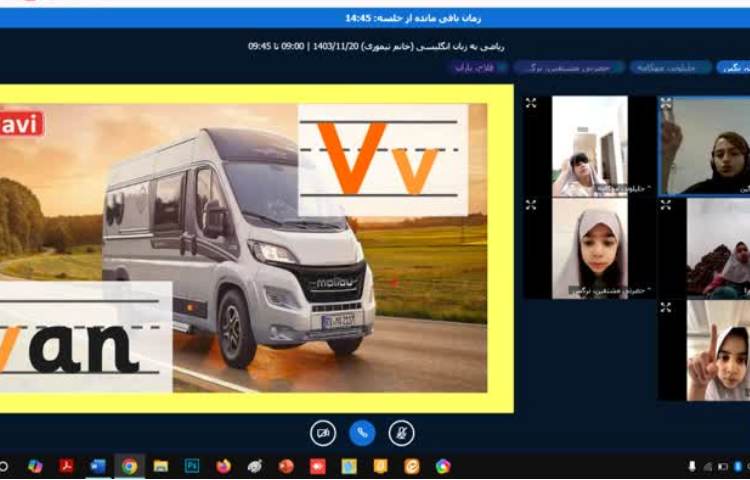
Task: Click the 'avi' red badge on the slide
Action: click(x=22, y=124)
